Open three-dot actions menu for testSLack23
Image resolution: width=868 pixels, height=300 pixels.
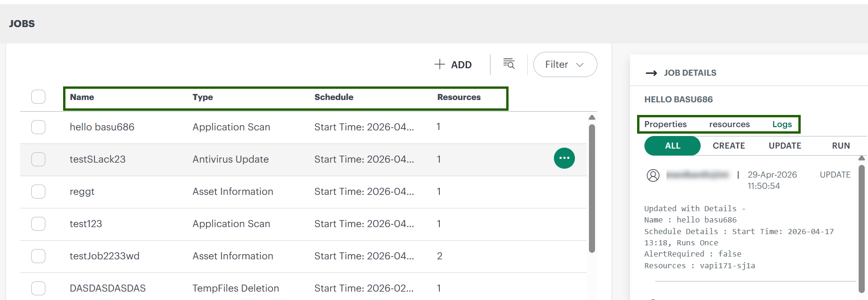(564, 158)
